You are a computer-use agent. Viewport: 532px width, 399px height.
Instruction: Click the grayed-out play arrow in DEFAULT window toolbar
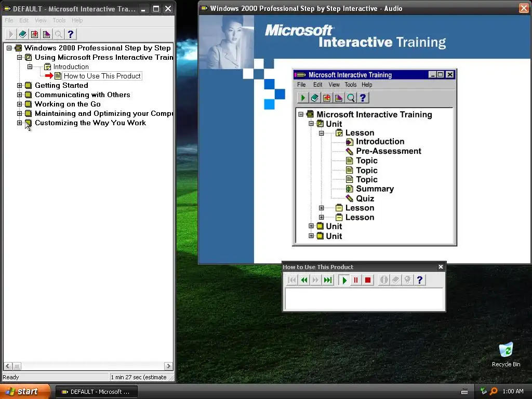(10, 34)
